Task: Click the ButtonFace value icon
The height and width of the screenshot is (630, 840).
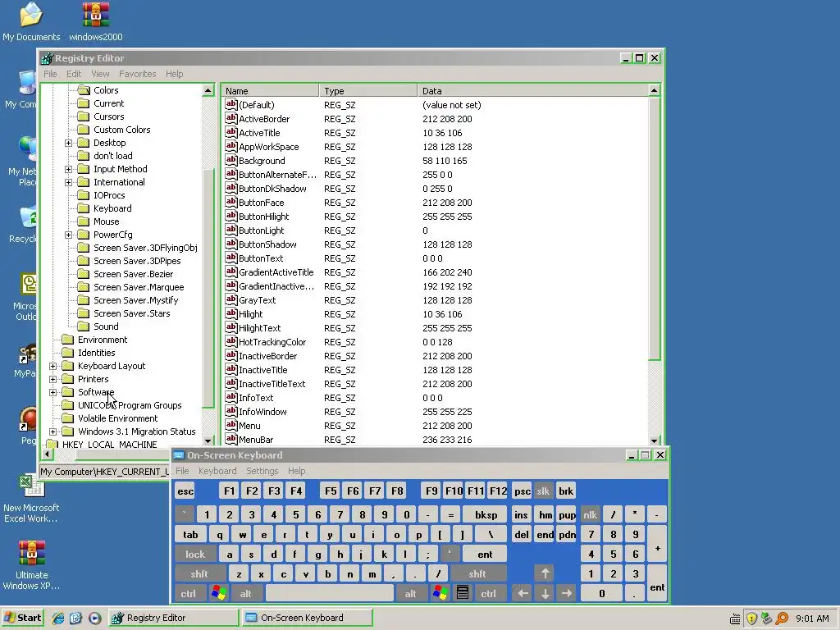Action: 231,202
